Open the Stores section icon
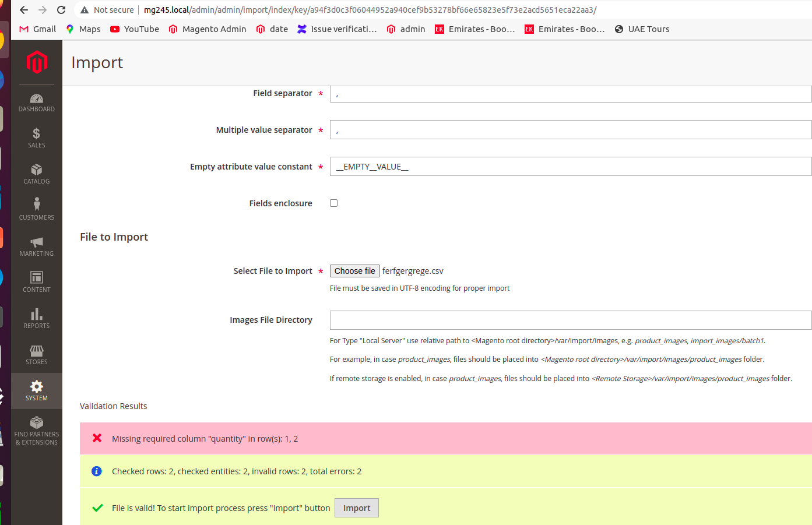 [x=36, y=354]
